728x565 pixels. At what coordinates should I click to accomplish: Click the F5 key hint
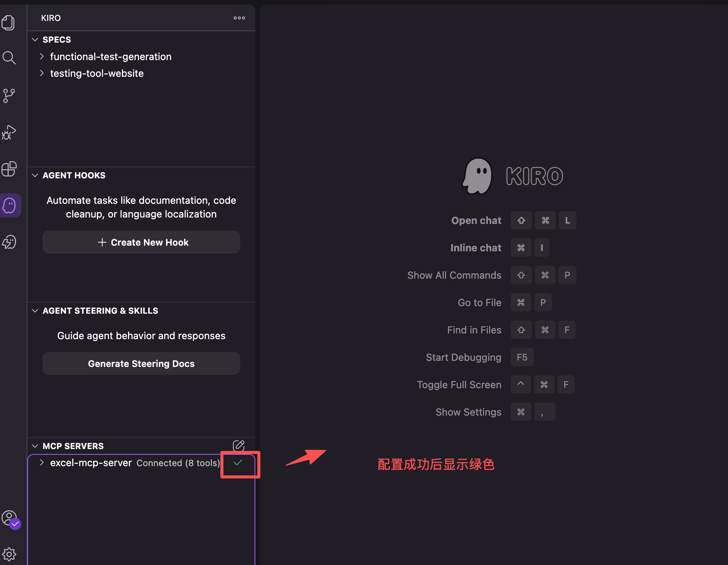pos(522,357)
